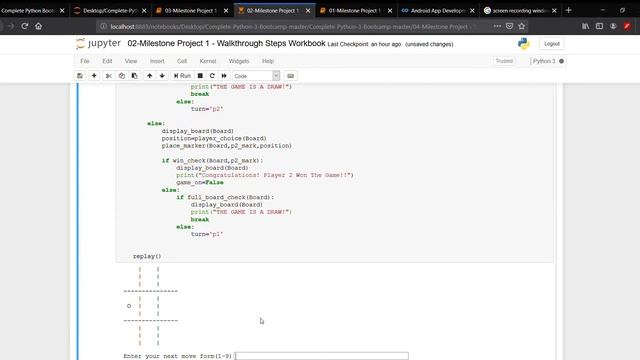640x360 pixels.
Task: Cut the selected cell using the scissors icon
Action: click(109, 76)
